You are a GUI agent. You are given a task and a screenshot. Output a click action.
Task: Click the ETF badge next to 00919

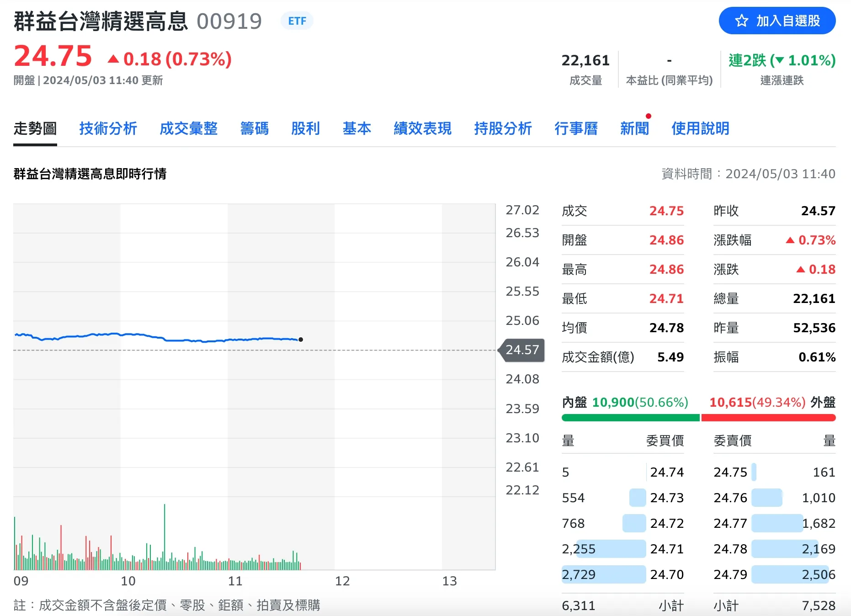click(x=297, y=21)
